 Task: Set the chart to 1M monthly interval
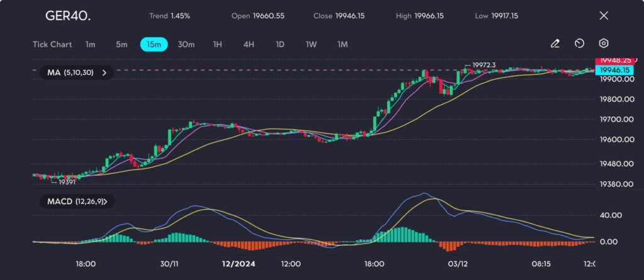(343, 45)
